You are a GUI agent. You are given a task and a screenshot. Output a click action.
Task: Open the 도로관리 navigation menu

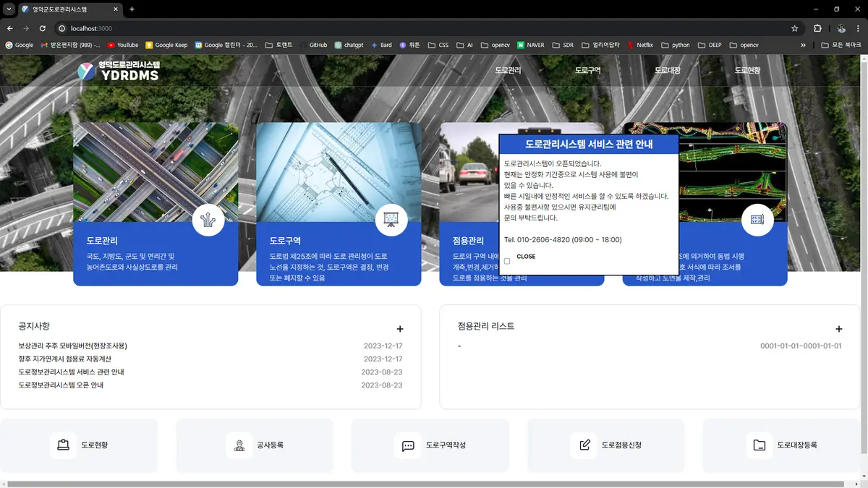[508, 71]
